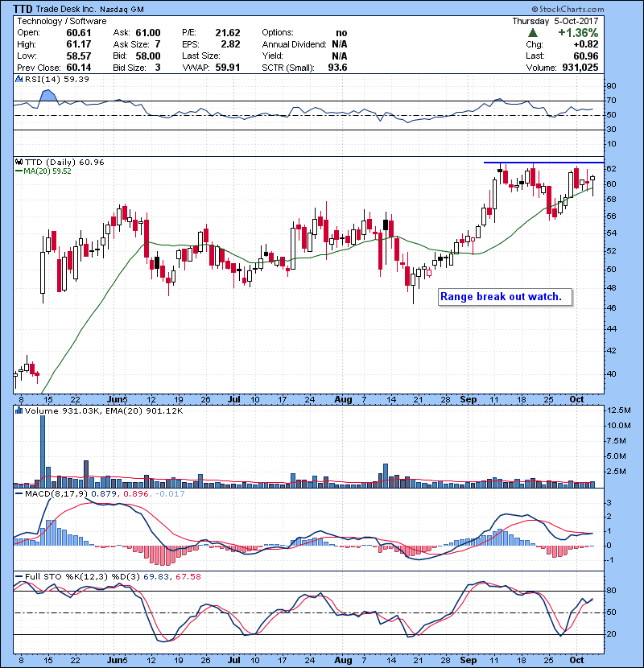Click the TTD ticker symbol in header
The image size is (644, 668).
tap(23, 9)
